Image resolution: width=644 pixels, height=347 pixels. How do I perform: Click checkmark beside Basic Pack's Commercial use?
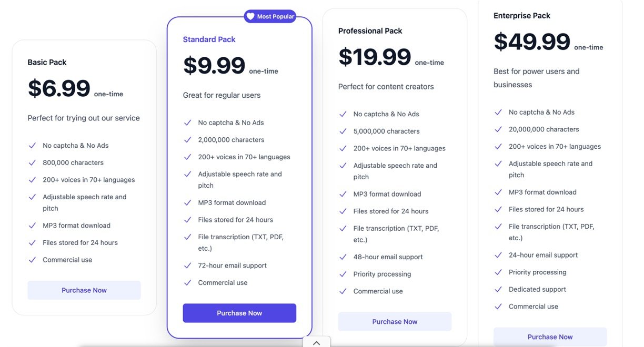click(32, 260)
